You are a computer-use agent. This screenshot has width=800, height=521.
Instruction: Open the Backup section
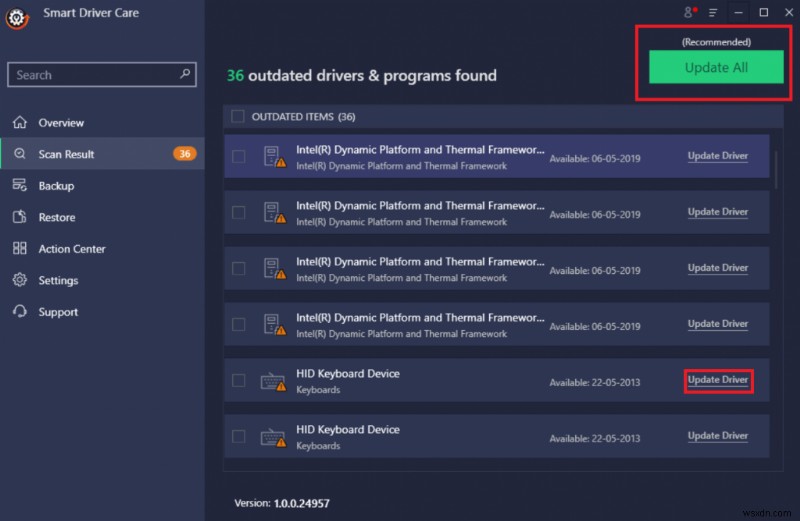pyautogui.click(x=102, y=185)
